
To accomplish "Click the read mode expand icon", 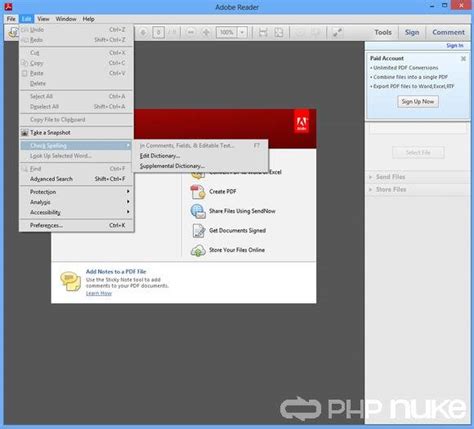I will point(337,32).
